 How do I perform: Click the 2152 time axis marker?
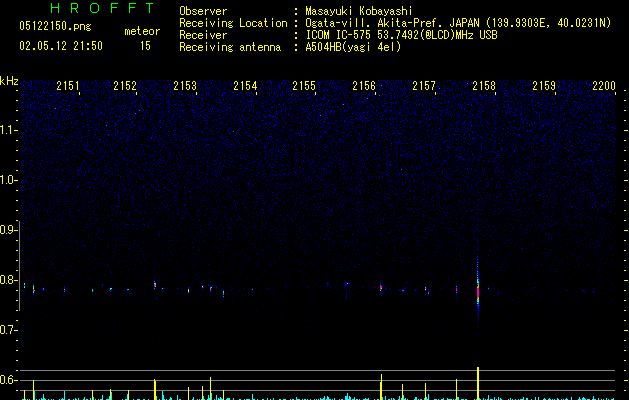click(x=125, y=86)
